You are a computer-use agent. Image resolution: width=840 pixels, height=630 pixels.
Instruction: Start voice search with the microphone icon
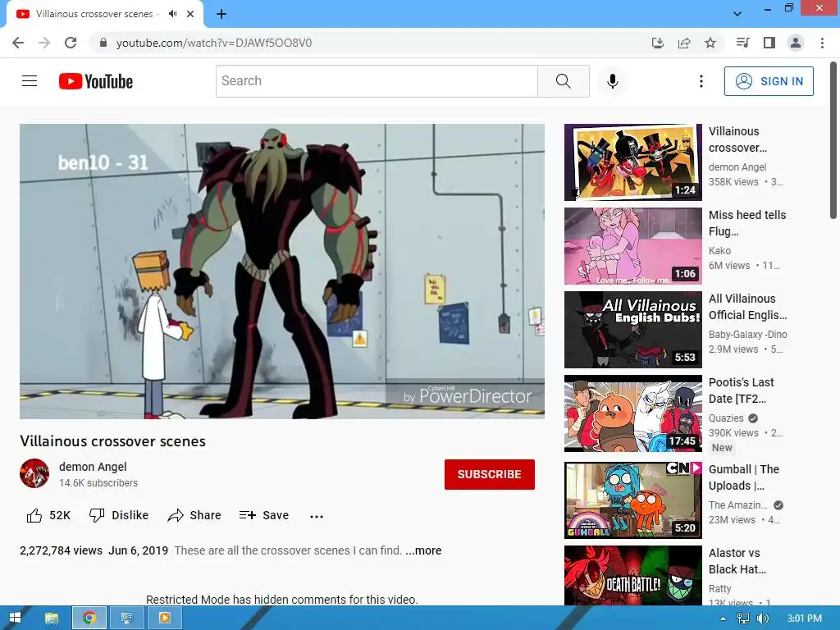[612, 81]
